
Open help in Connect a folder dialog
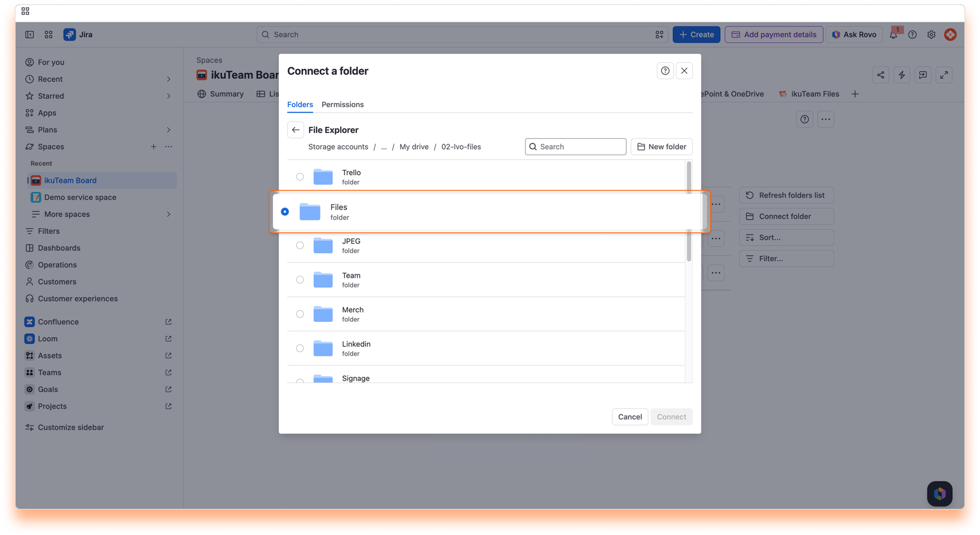tap(665, 71)
